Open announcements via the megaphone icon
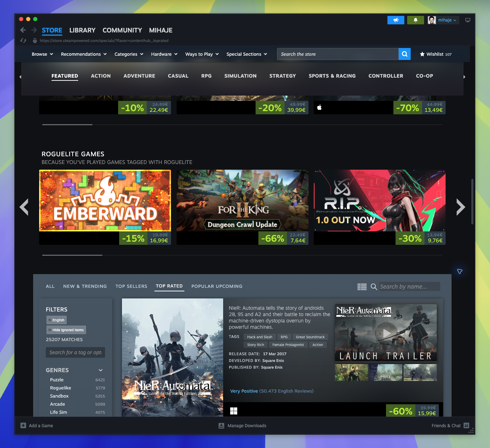 pos(396,20)
